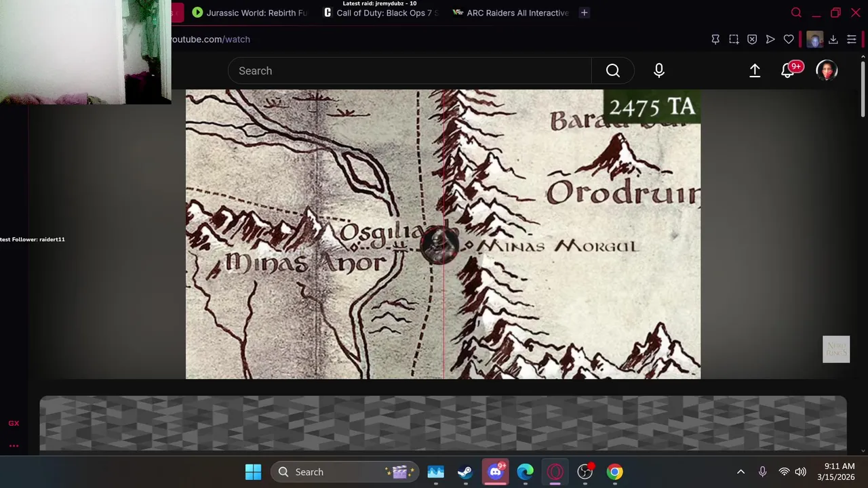Open the Easy Setup sliders menu icon
Image resolution: width=868 pixels, height=488 pixels.
click(x=852, y=39)
